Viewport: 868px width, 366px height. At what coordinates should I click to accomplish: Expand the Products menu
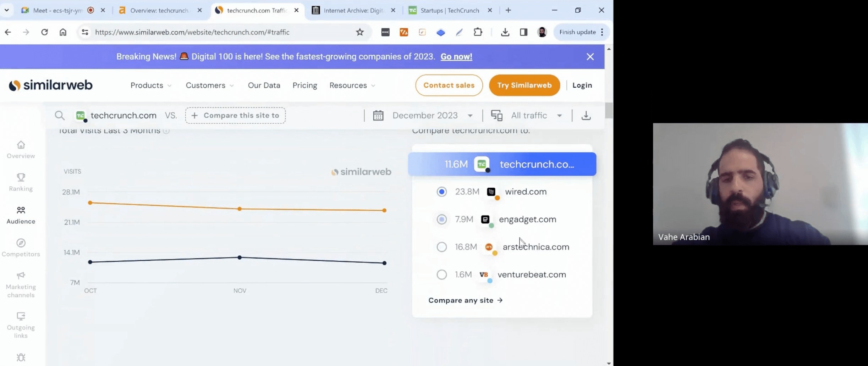point(151,85)
